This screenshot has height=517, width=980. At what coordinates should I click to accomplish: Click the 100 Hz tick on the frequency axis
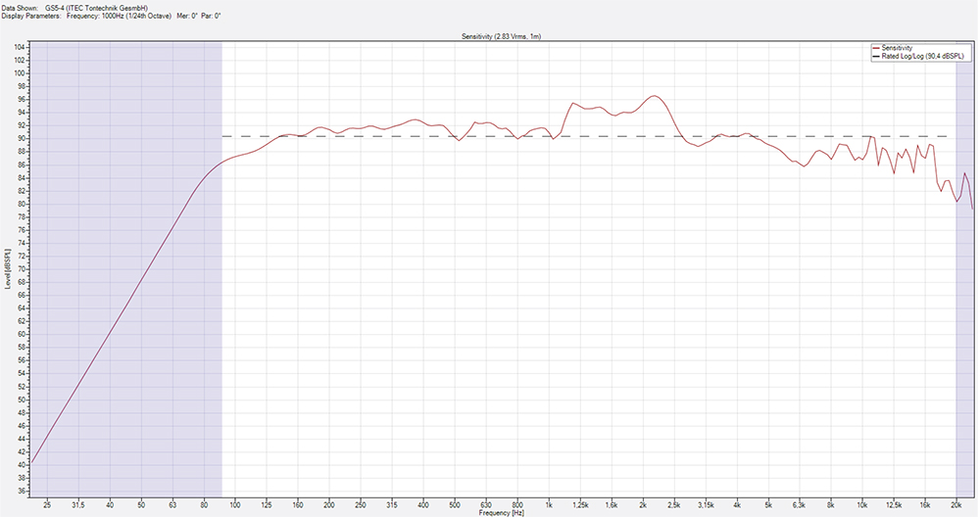(x=235, y=504)
